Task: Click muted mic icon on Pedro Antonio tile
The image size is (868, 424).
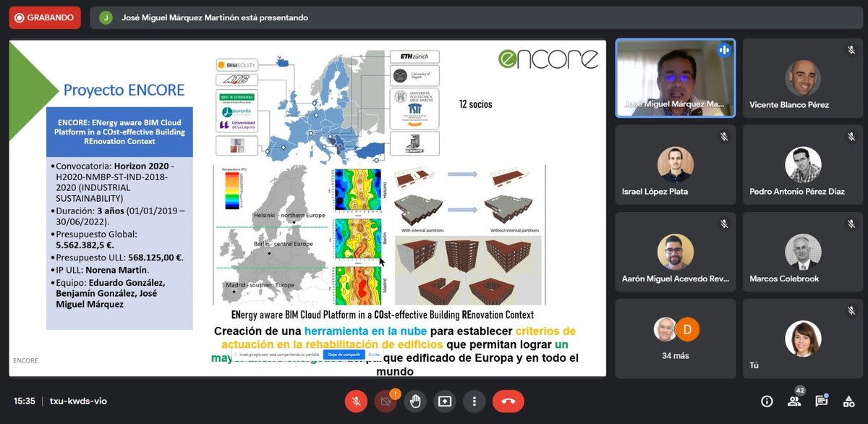Action: tap(851, 137)
